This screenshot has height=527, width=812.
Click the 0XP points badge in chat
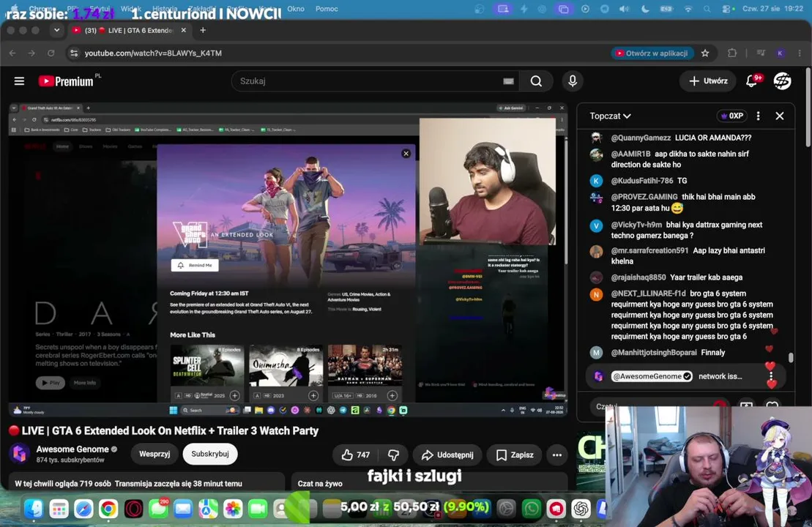tap(731, 116)
